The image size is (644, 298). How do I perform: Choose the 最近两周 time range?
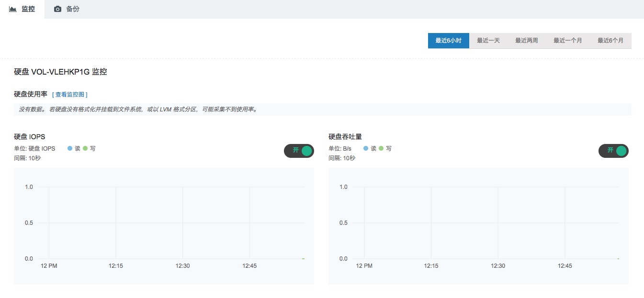point(526,41)
